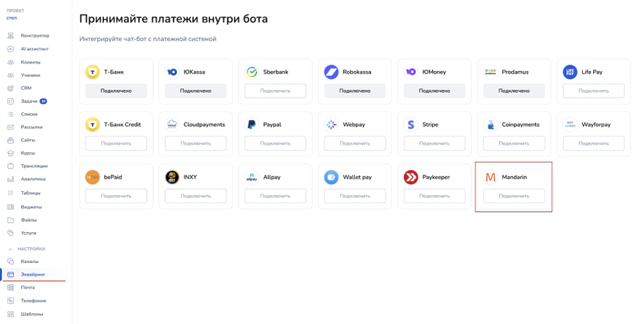The height and width of the screenshot is (324, 644).
Task: Click Подключить button under Paypal
Action: click(275, 144)
